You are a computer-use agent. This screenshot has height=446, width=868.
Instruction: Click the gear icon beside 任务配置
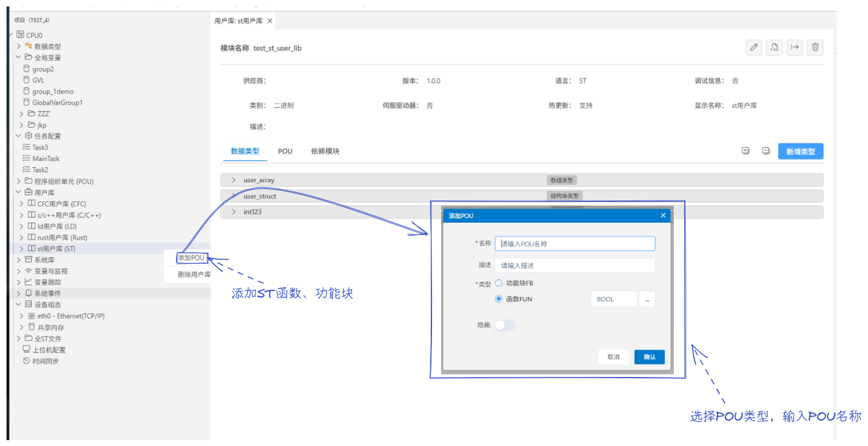point(29,136)
